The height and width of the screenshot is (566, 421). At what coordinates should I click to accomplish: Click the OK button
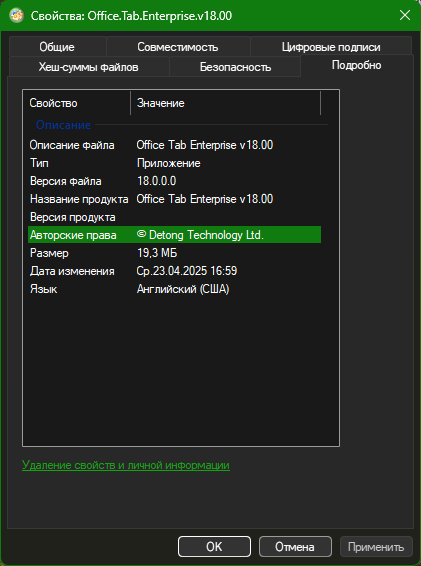point(214,547)
